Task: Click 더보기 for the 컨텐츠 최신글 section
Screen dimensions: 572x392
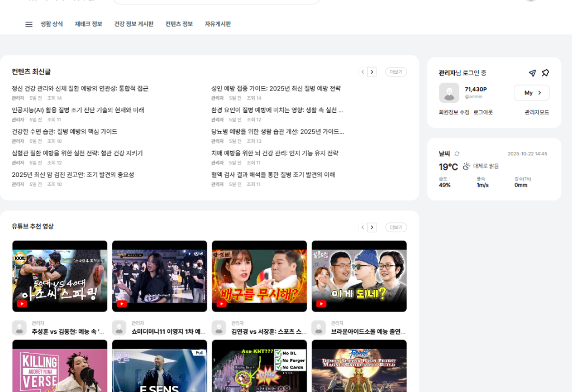Action: pyautogui.click(x=395, y=72)
